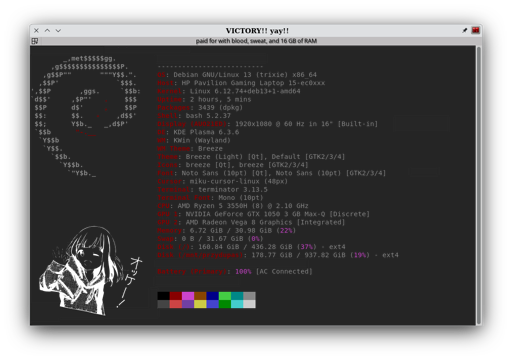Click the terminal vertical scrollbar

pyautogui.click(x=479, y=185)
